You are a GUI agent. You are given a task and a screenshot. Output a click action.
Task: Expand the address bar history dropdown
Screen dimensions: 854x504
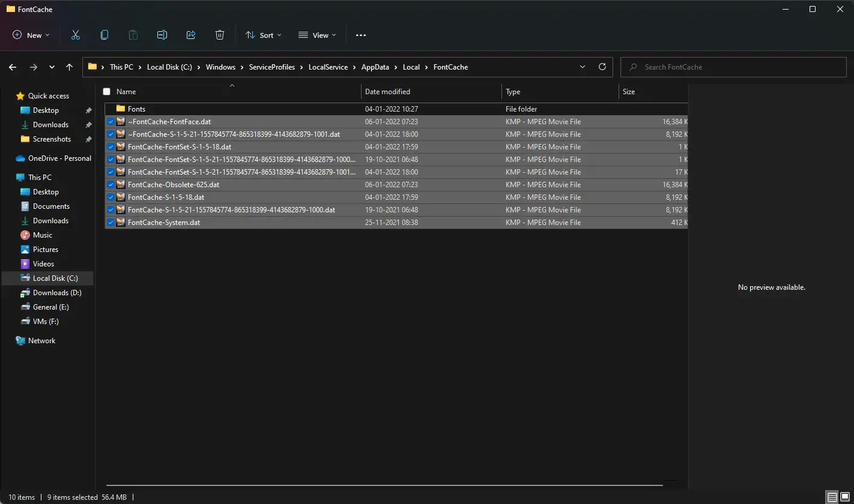(583, 67)
